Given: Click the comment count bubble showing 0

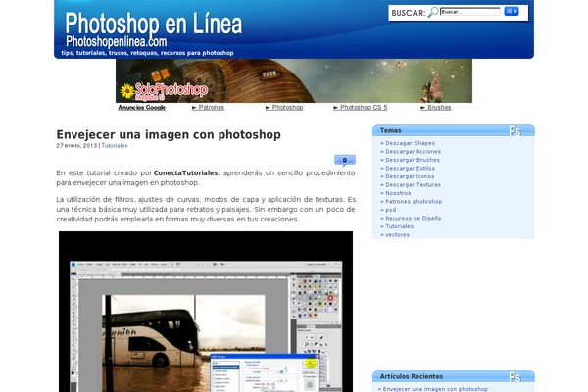Looking at the screenshot, I should pos(345,160).
